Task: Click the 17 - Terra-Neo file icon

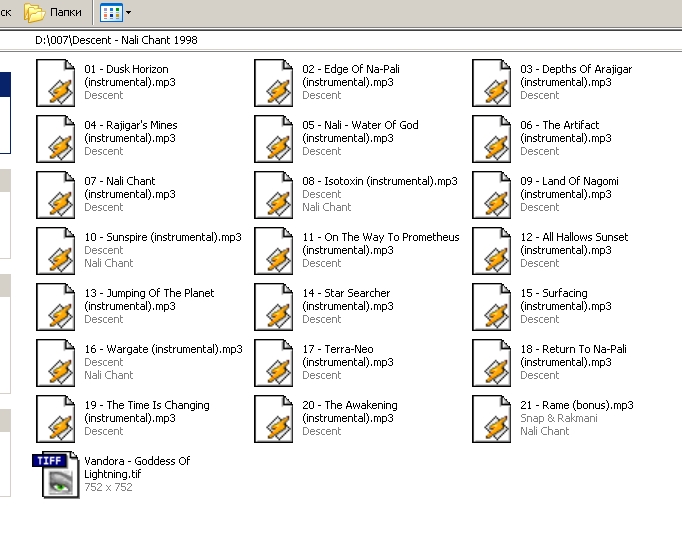Action: (x=274, y=362)
